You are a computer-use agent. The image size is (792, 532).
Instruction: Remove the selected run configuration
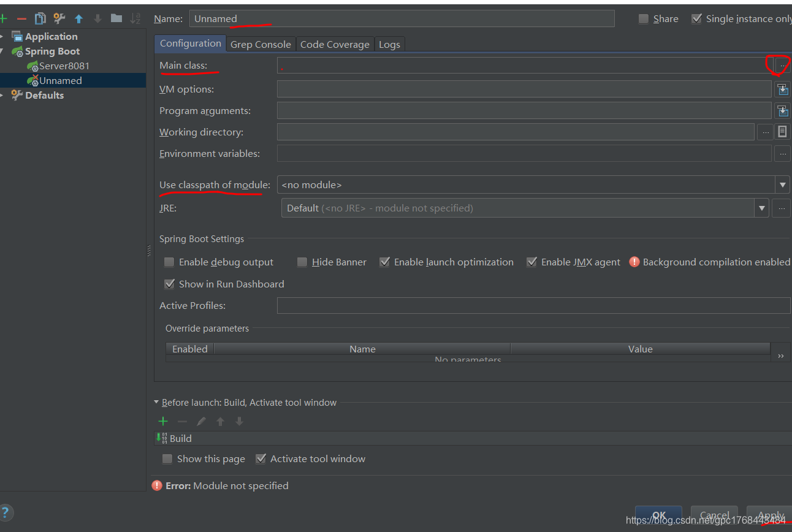pos(21,19)
